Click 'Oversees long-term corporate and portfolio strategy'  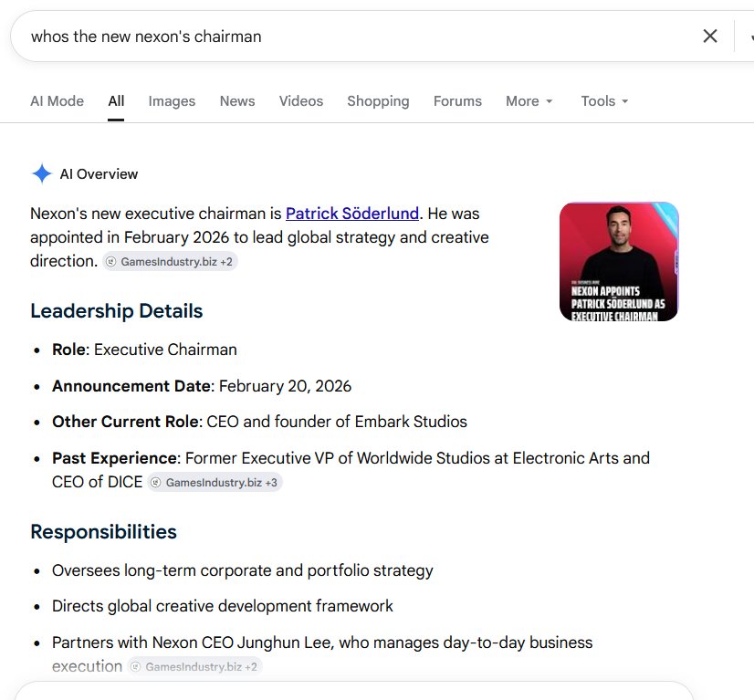243,570
